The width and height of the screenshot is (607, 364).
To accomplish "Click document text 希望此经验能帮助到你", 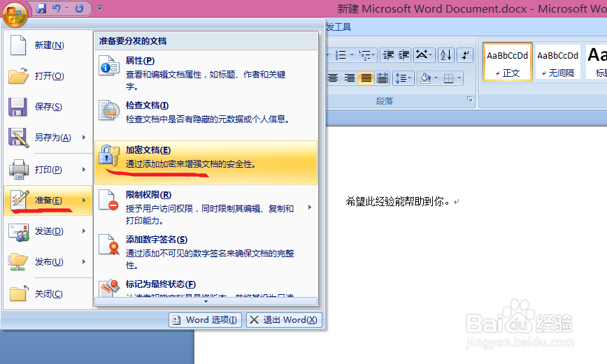I will coord(398,201).
